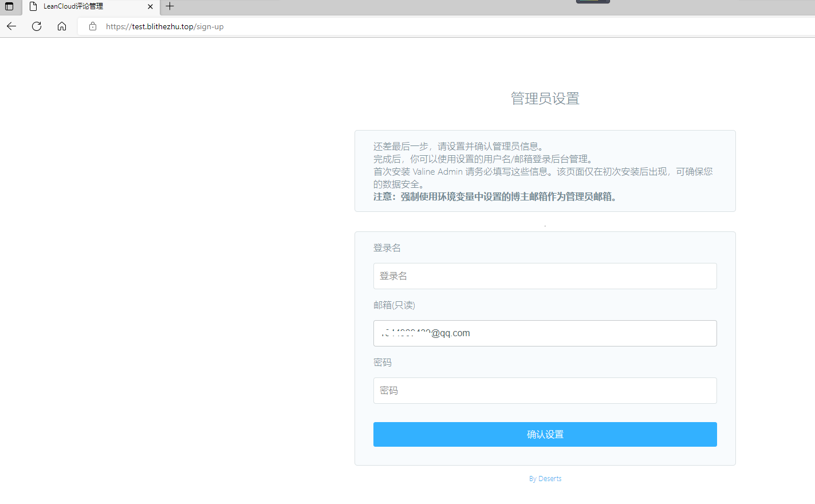Click the notice line starting 还差最后一步

point(458,147)
